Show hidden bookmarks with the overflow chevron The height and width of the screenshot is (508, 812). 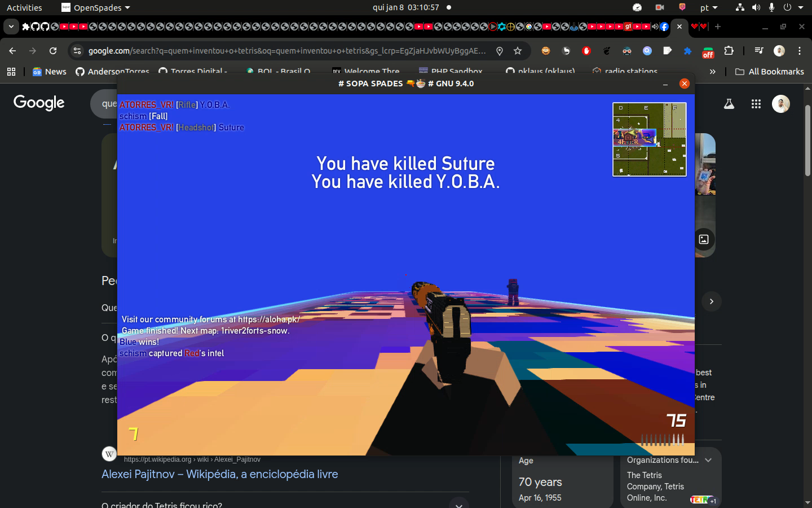[x=712, y=72]
